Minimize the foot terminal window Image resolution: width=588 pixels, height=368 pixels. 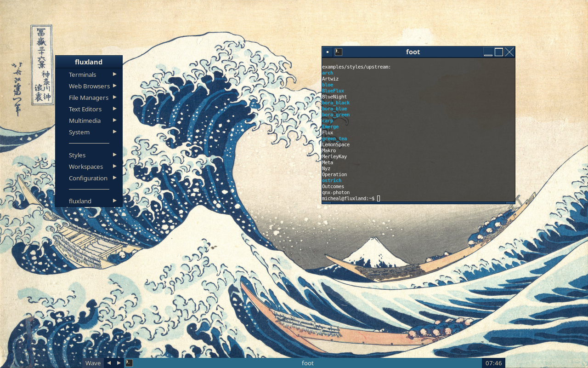(488, 52)
